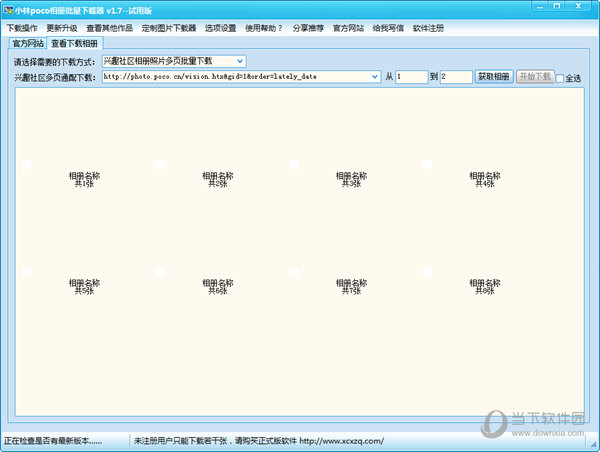Check the album box for 共6张
Screen dimensions: 600x452
[x=160, y=272]
